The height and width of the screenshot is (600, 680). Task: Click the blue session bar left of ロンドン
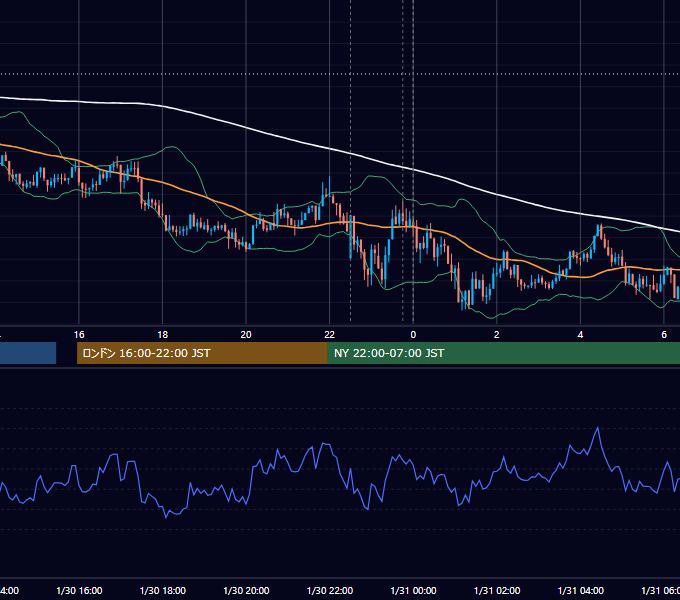click(x=28, y=353)
